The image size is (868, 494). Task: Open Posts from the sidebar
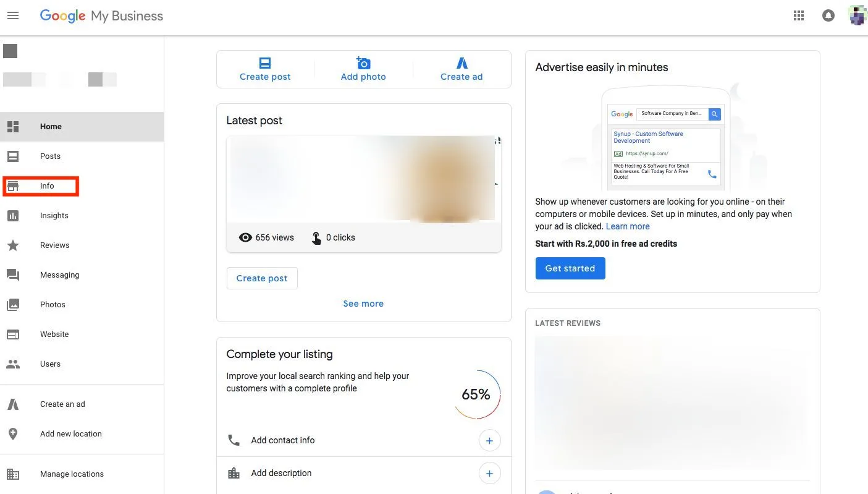pyautogui.click(x=82, y=156)
